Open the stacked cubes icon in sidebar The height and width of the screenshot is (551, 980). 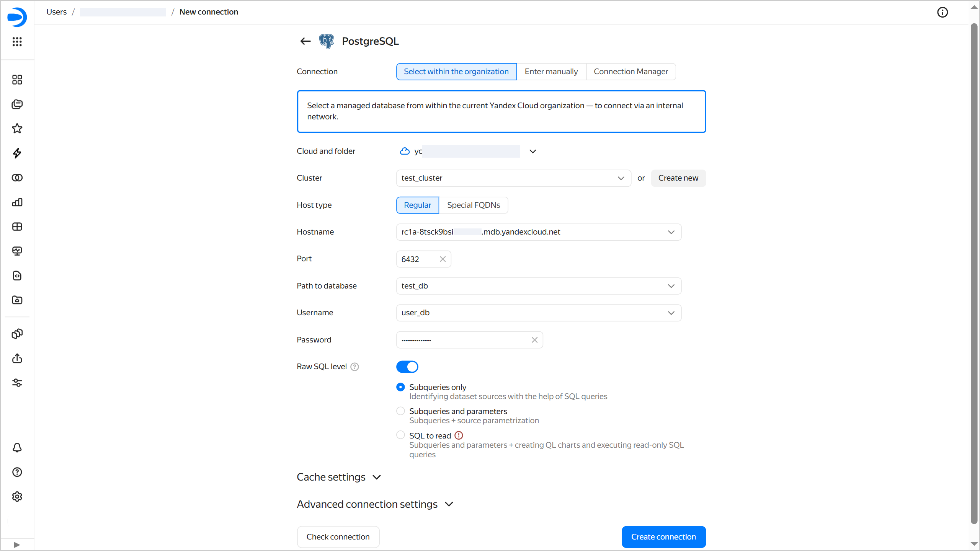click(x=17, y=334)
